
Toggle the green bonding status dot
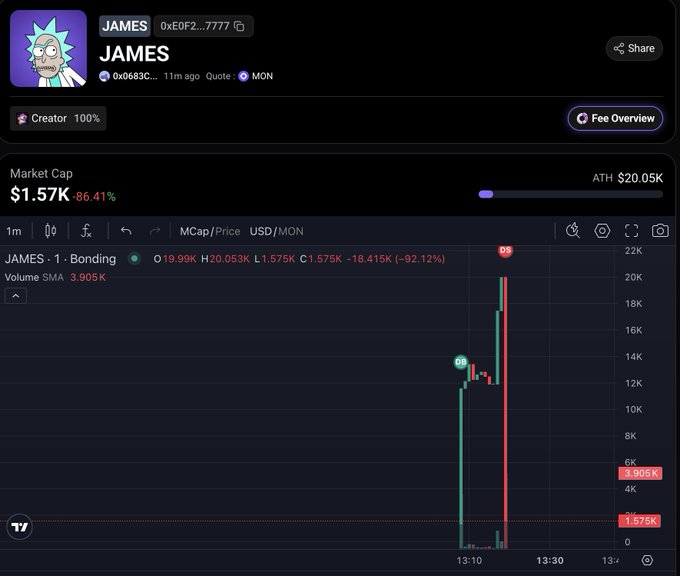pyautogui.click(x=134, y=259)
